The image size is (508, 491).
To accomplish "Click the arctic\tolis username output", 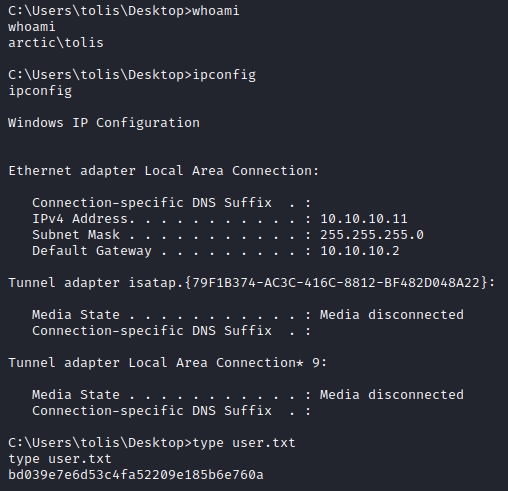I will tap(56, 43).
